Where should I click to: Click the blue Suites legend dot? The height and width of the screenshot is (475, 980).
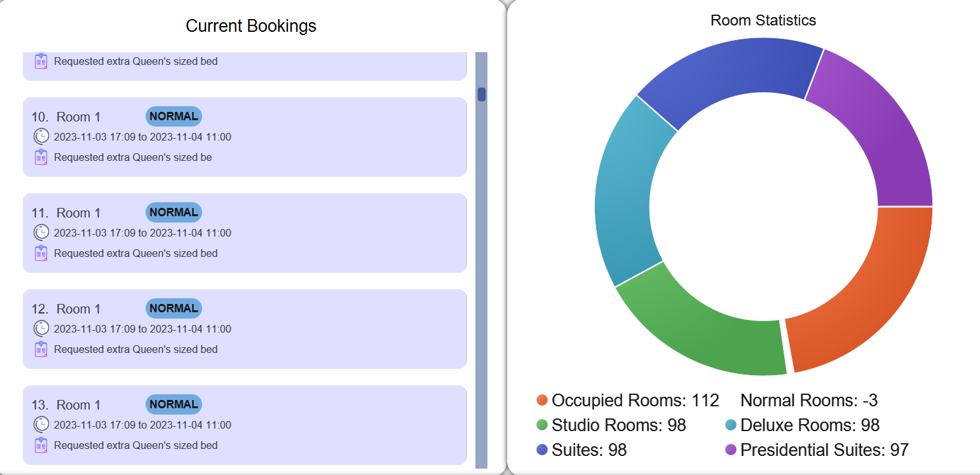(x=542, y=450)
